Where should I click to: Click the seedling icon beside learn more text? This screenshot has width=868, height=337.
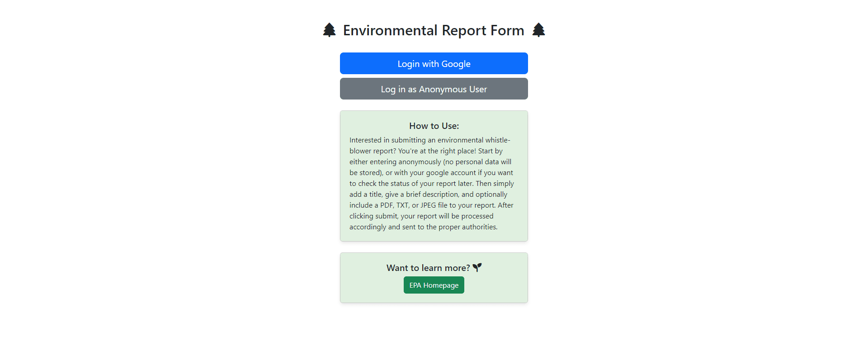[477, 267]
